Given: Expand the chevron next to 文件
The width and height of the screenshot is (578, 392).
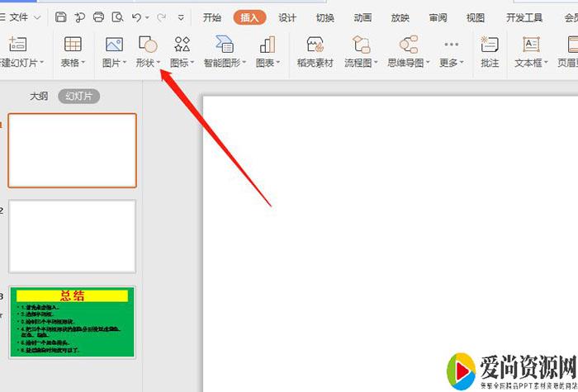Looking at the screenshot, I should click(x=37, y=17).
